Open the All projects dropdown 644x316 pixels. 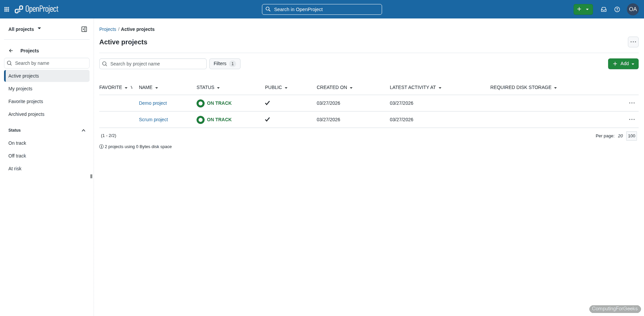point(24,29)
